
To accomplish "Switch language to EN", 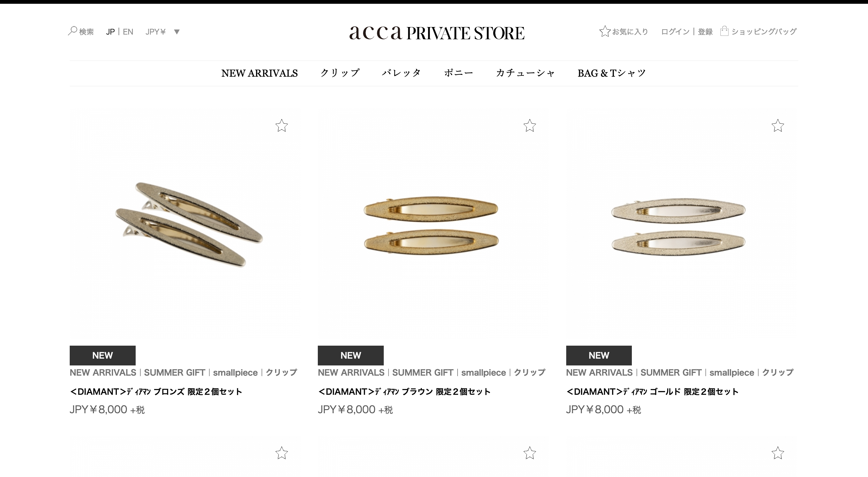I will (x=128, y=32).
